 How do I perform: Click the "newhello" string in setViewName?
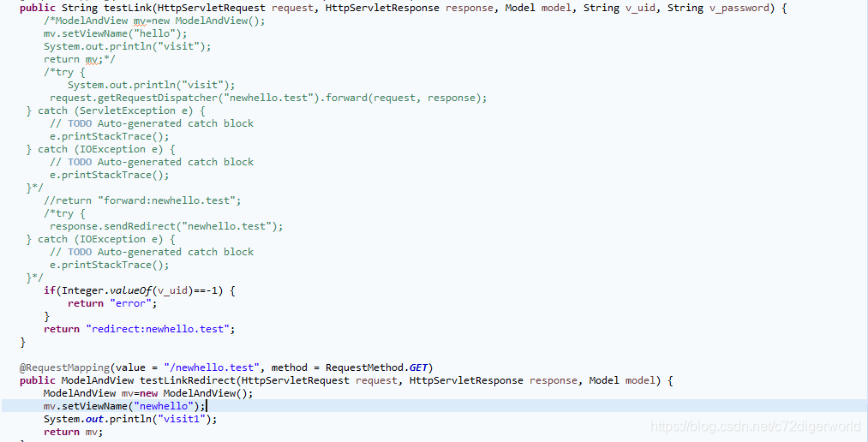tap(164, 406)
